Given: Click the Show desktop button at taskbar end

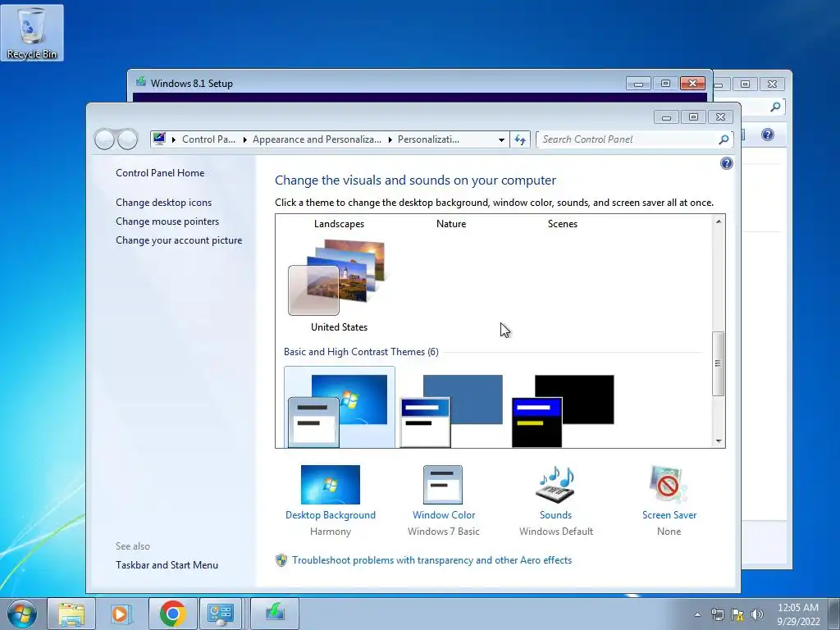Looking at the screenshot, I should (834, 614).
